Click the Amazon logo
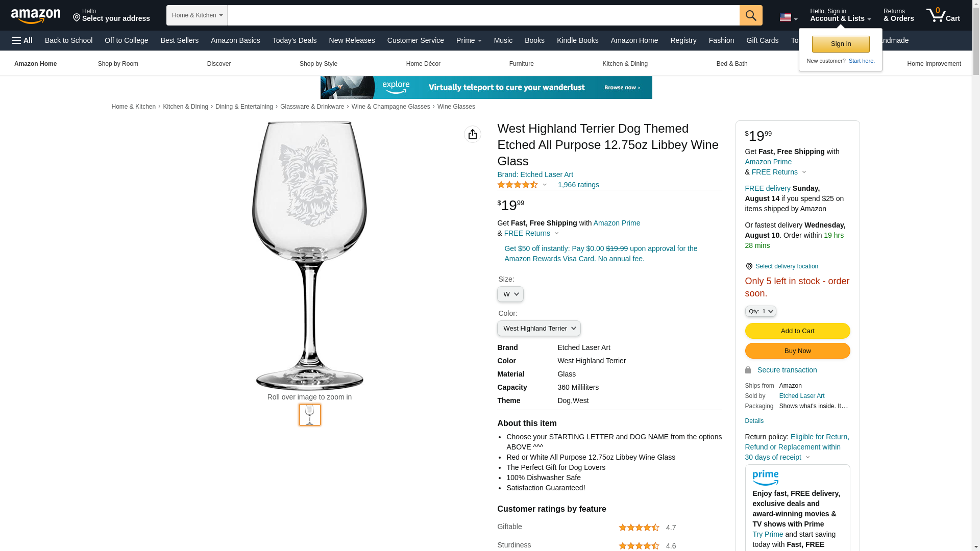980x551 pixels. pyautogui.click(x=36, y=16)
